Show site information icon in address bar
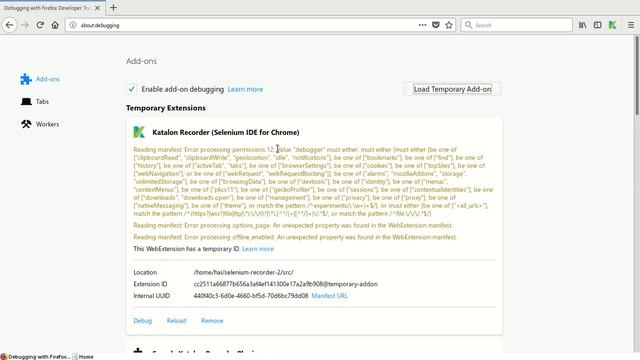 (x=73, y=25)
